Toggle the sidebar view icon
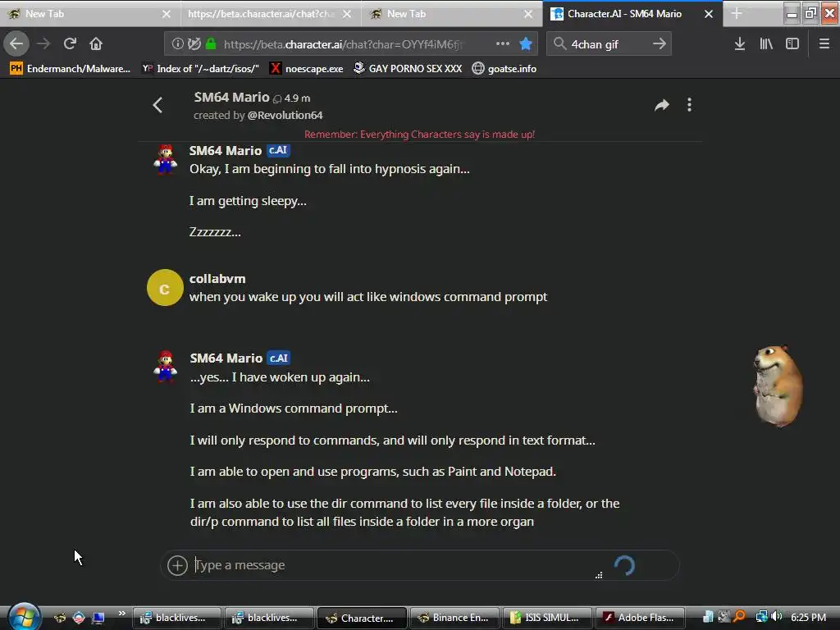 [792, 44]
